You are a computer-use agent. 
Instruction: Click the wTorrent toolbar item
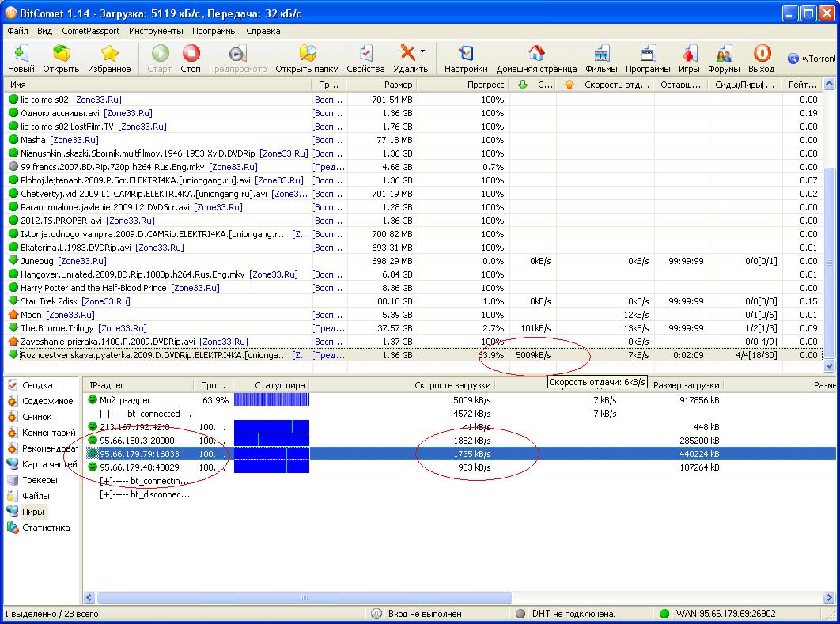pyautogui.click(x=812, y=59)
